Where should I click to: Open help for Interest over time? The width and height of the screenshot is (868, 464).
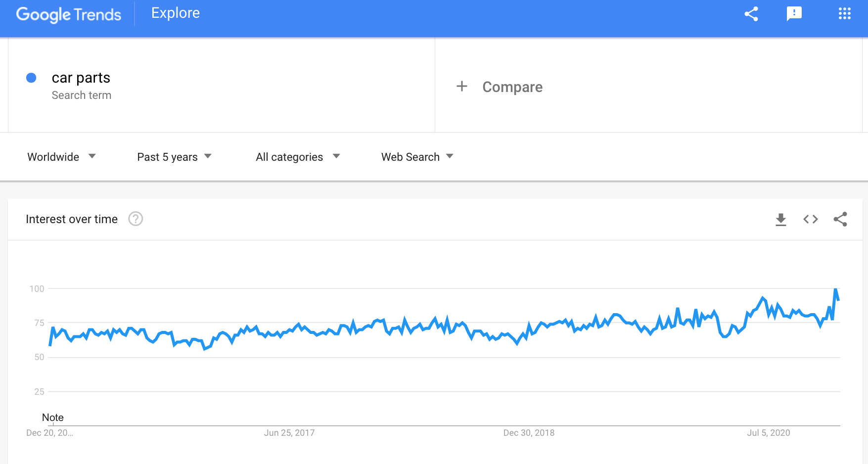(x=136, y=219)
